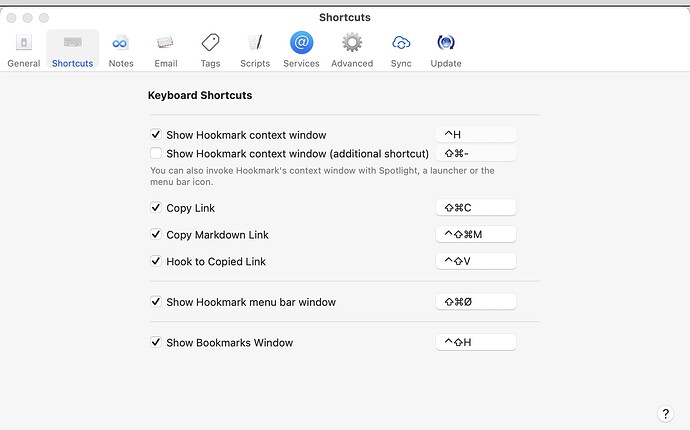Click the help question mark button
Image resolution: width=690 pixels, height=430 pixels.
[665, 414]
